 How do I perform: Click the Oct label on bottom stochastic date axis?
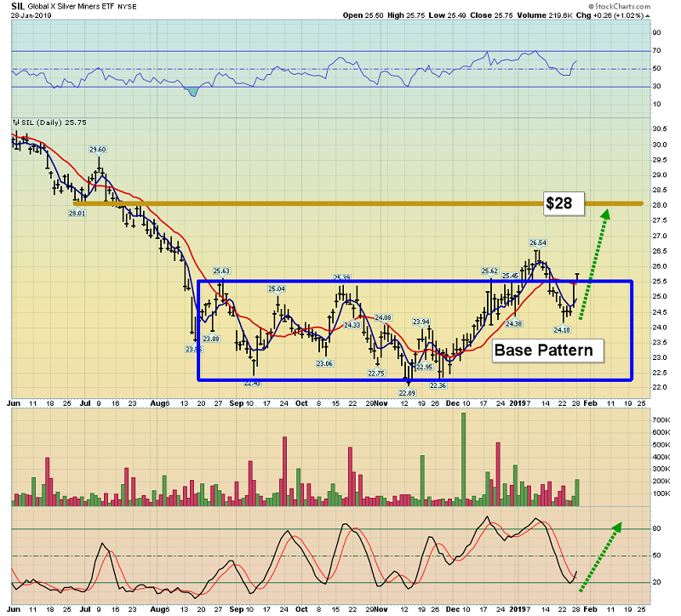tap(301, 609)
